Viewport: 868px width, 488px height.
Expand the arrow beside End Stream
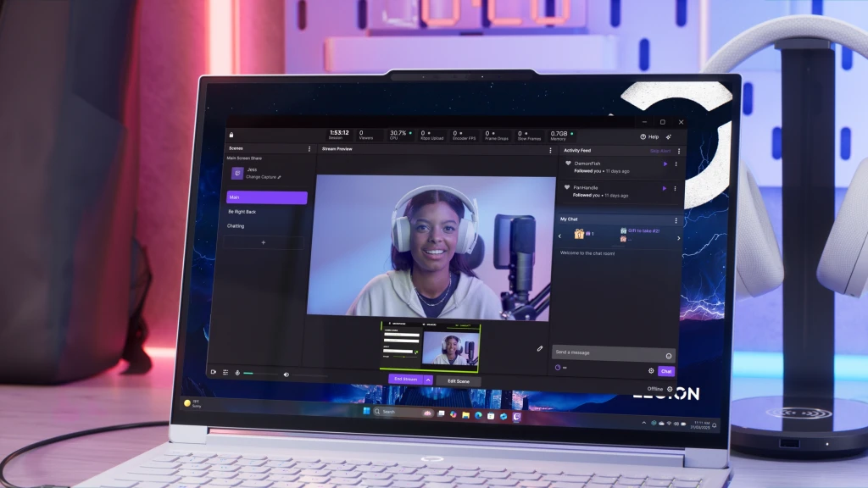pyautogui.click(x=428, y=380)
